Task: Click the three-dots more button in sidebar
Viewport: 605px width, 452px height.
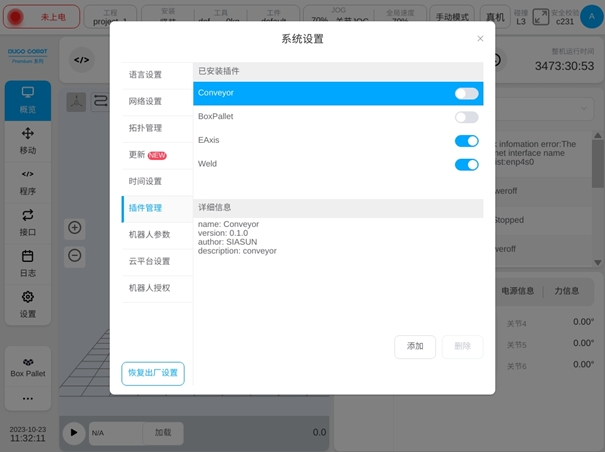Action: pos(27,399)
